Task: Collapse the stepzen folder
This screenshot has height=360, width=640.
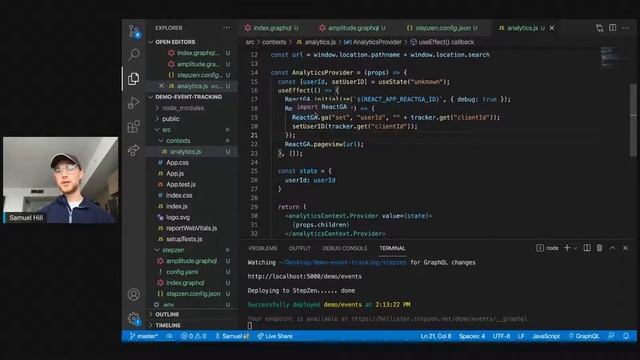Action: 173,250
